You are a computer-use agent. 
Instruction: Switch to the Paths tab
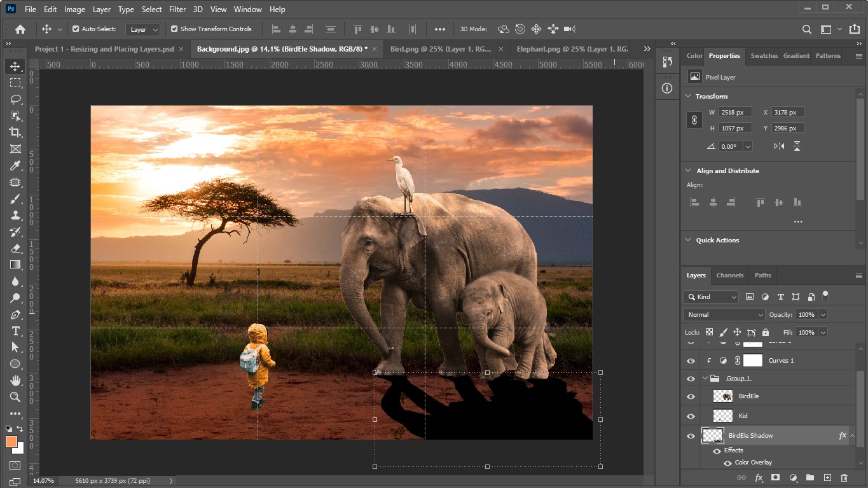(x=762, y=275)
